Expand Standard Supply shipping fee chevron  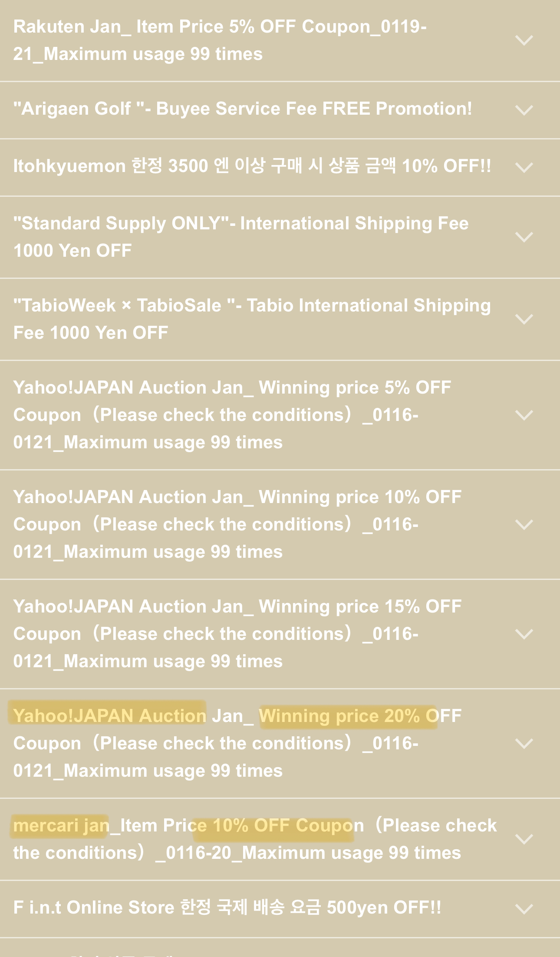click(524, 237)
